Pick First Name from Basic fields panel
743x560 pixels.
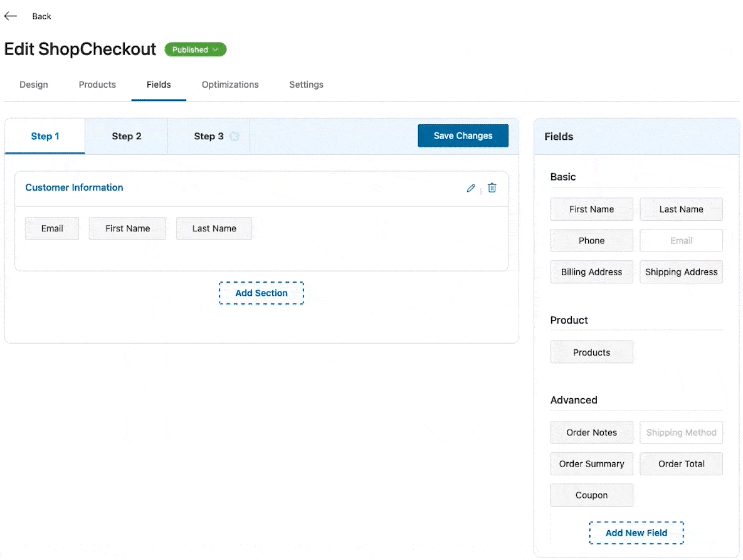(591, 209)
